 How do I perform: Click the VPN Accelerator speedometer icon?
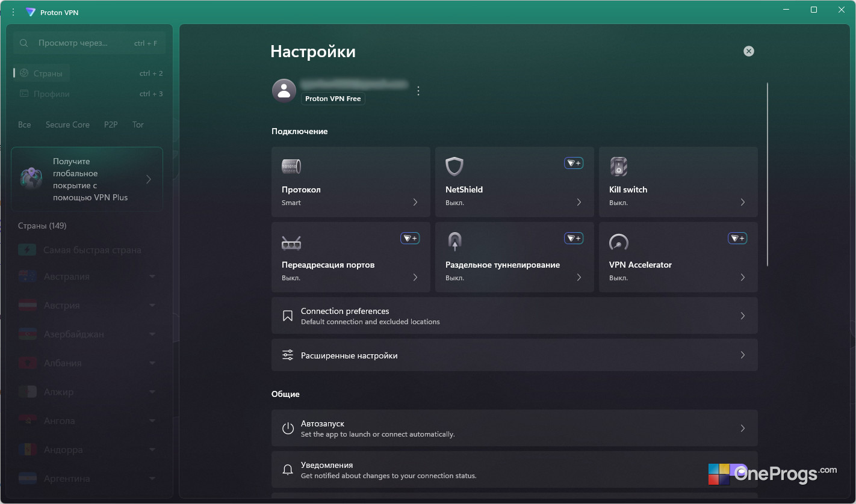(618, 242)
